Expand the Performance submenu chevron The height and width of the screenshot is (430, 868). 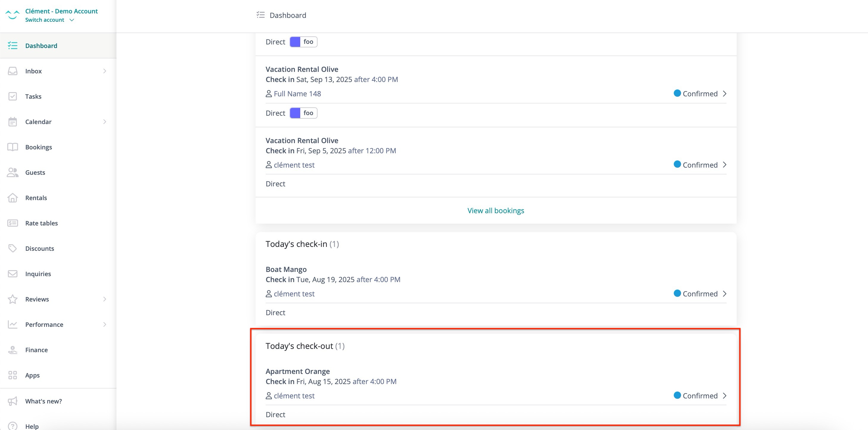(105, 324)
